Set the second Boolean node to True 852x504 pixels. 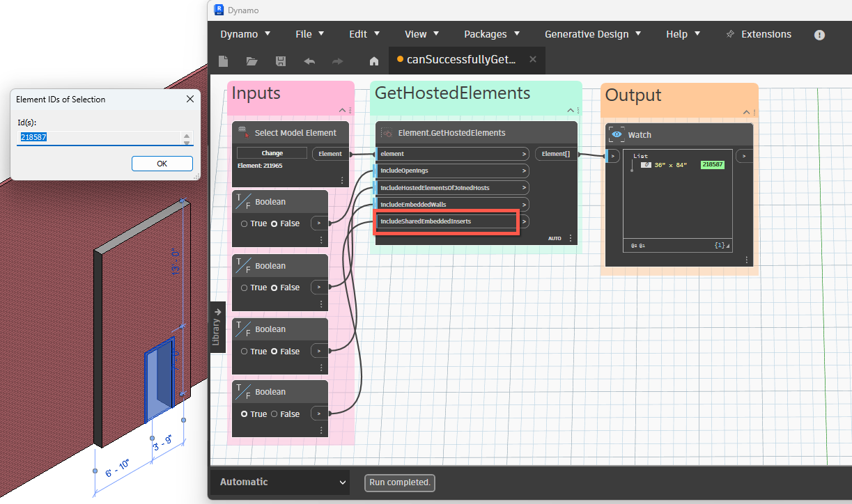245,288
